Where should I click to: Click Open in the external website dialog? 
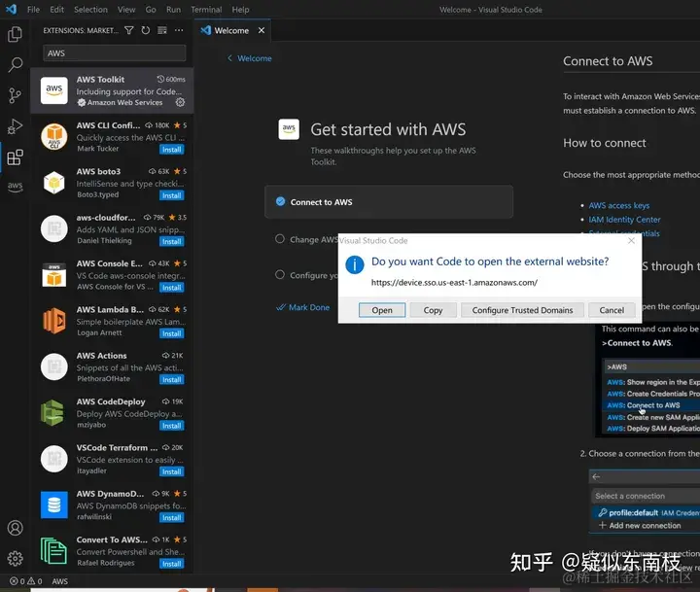382,310
